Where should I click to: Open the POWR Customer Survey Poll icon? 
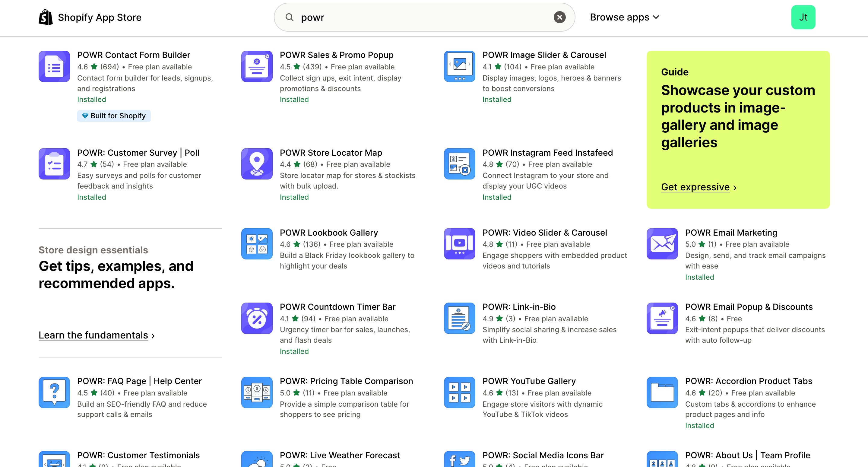pyautogui.click(x=54, y=164)
